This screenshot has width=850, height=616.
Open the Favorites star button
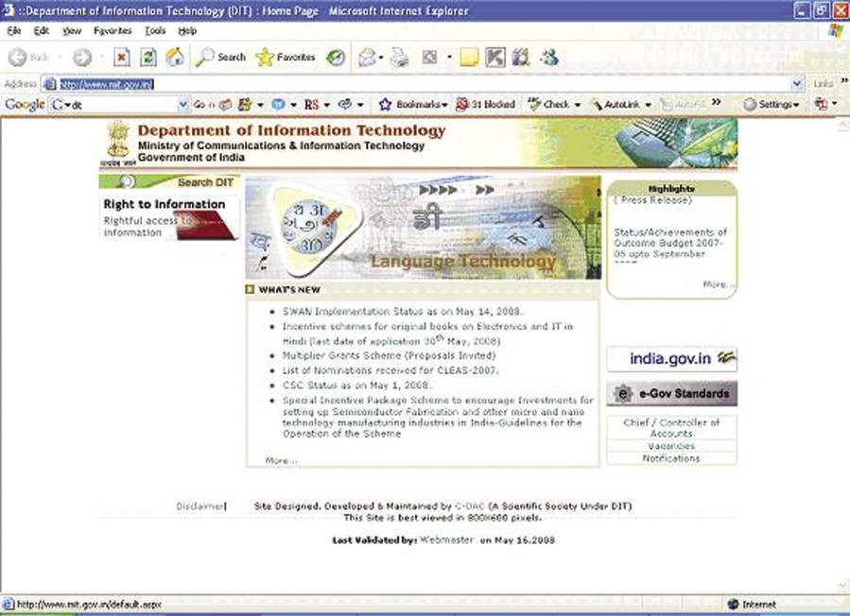click(x=286, y=57)
